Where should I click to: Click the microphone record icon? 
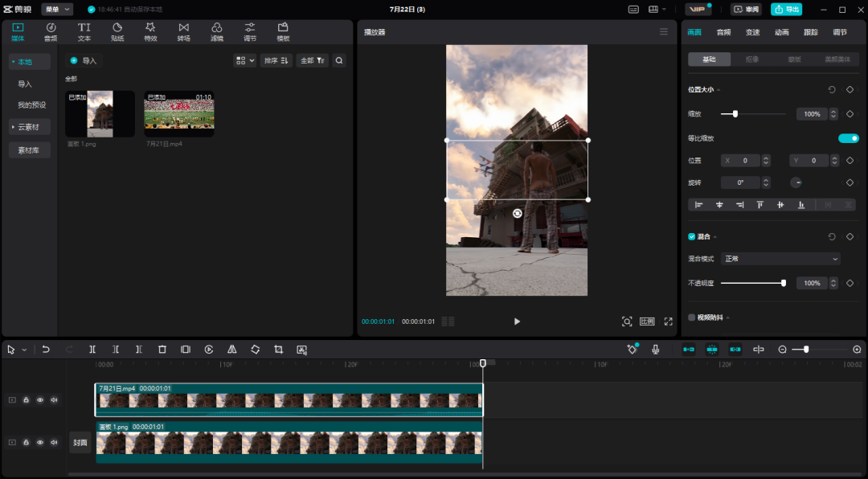656,350
